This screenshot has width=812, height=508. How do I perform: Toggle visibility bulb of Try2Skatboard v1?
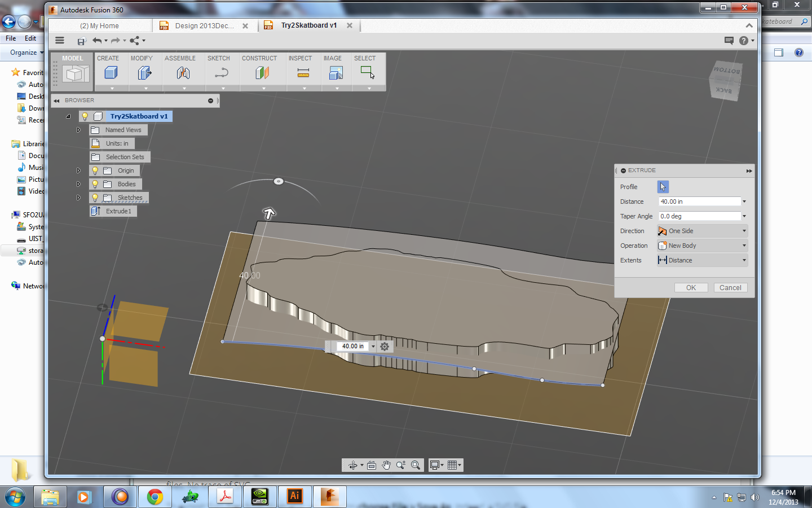point(85,116)
